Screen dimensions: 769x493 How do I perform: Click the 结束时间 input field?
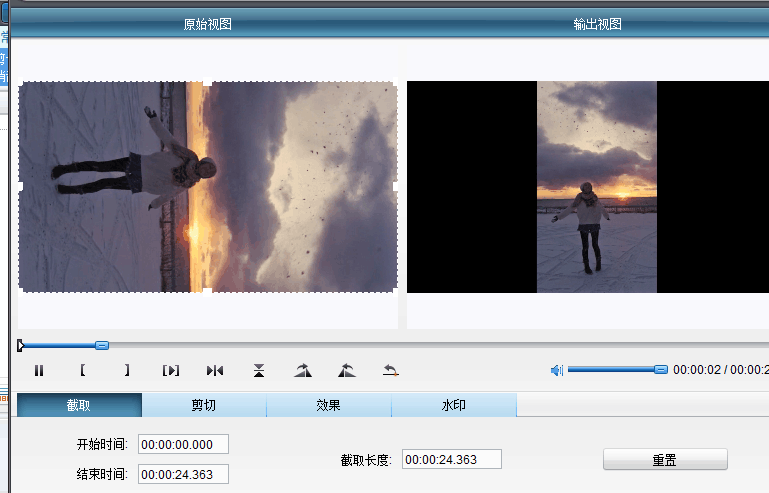183,474
